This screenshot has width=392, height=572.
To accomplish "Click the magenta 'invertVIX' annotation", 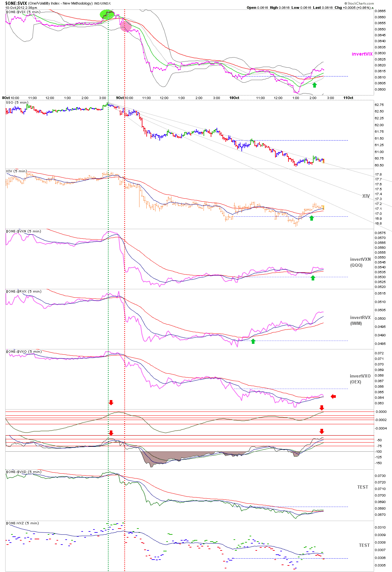I will (362, 54).
